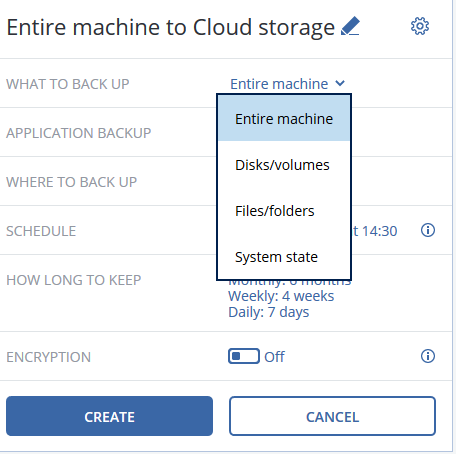Click the Entire machine selector text
The width and height of the screenshot is (456, 454).
[x=279, y=84]
